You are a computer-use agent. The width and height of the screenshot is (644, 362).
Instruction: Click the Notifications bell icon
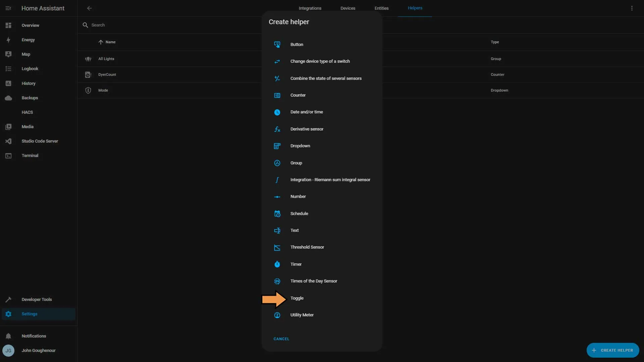[8, 336]
